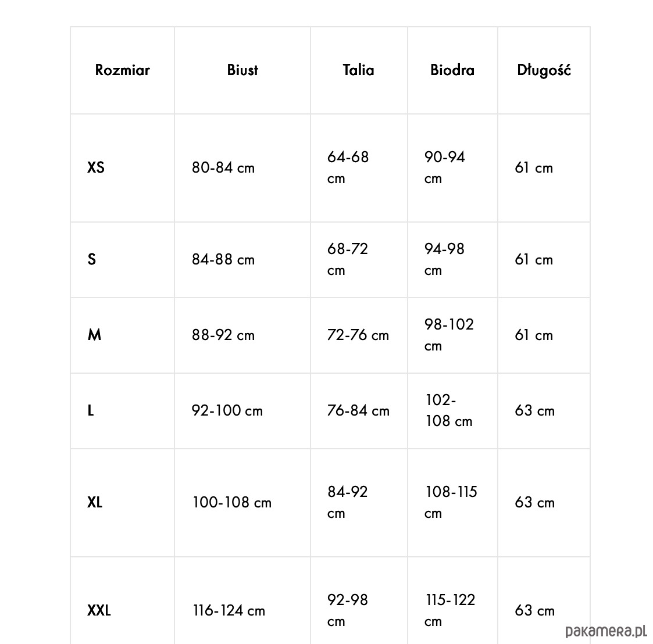The height and width of the screenshot is (644, 653).
Task: Select the Talia column header
Action: tap(358, 70)
